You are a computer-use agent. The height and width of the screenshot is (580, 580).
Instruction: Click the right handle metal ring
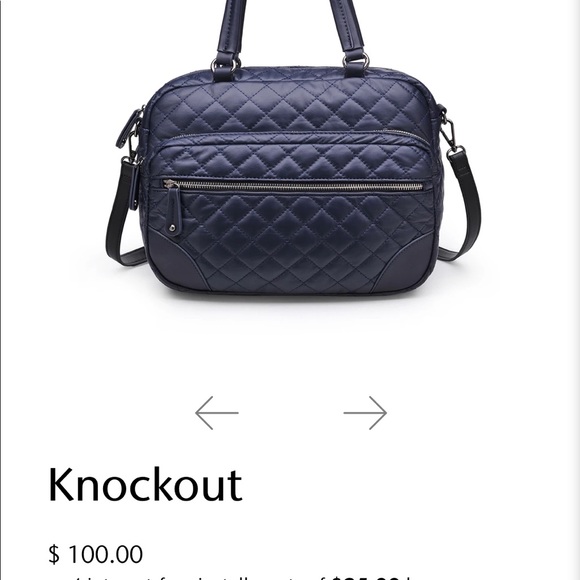coord(356,60)
